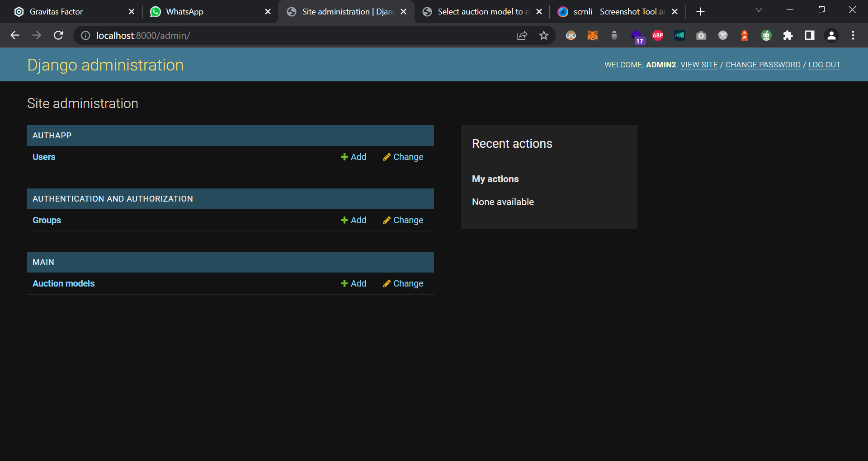Close the scrnli Screenshot Tool tab
Image resolution: width=868 pixels, height=461 pixels.
(x=675, y=12)
